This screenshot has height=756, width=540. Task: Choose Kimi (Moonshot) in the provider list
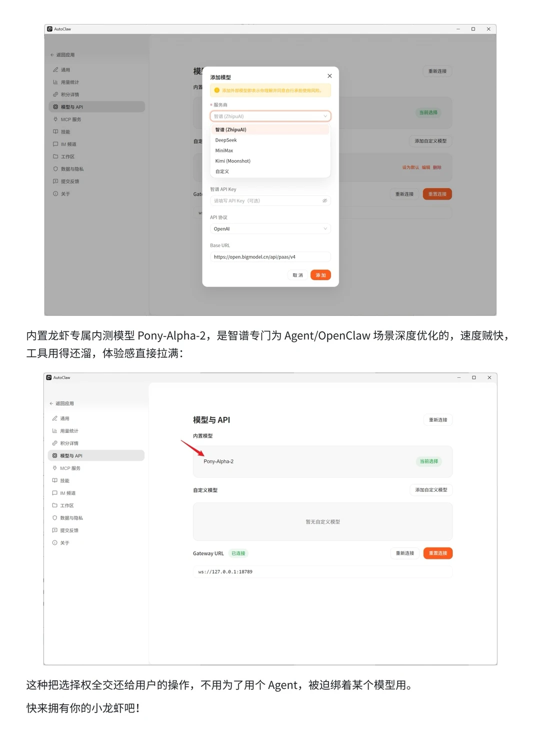click(x=270, y=161)
